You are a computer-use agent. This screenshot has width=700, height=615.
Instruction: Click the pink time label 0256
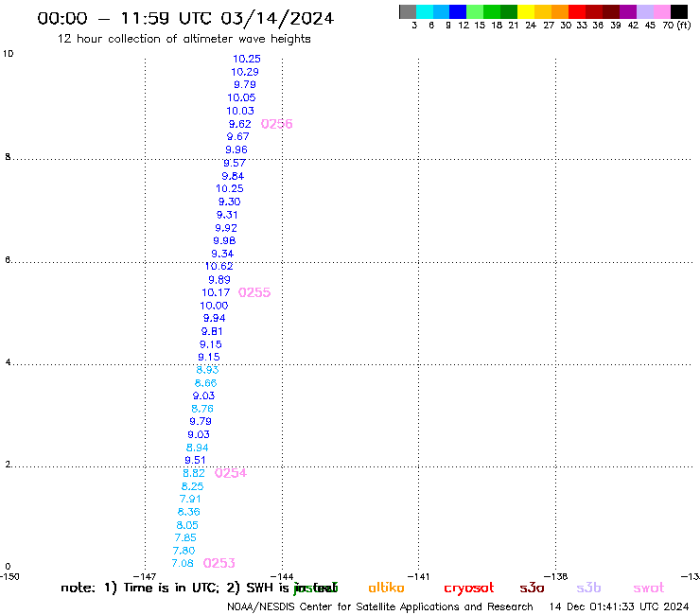[277, 124]
